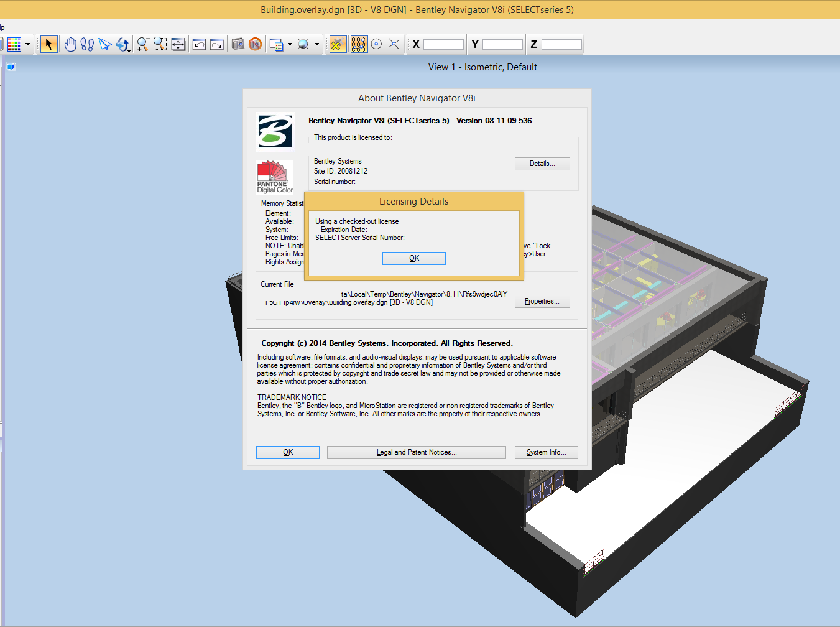Toggle the center snap circle icon

tap(376, 44)
